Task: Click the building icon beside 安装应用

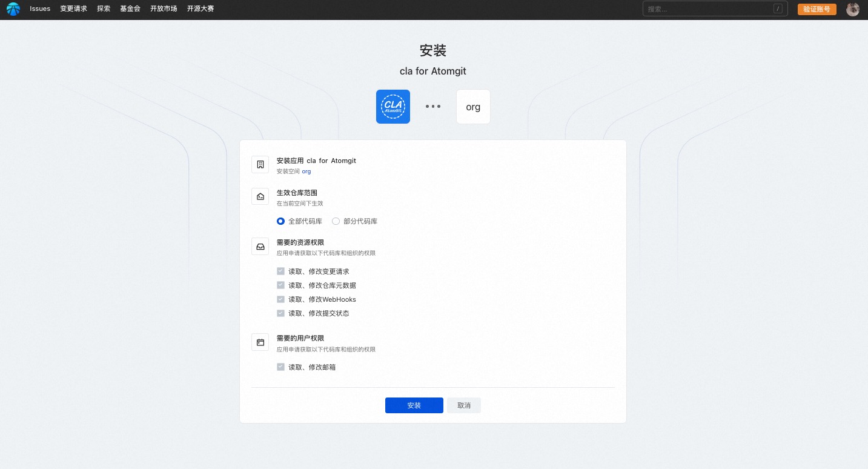Action: 260,165
